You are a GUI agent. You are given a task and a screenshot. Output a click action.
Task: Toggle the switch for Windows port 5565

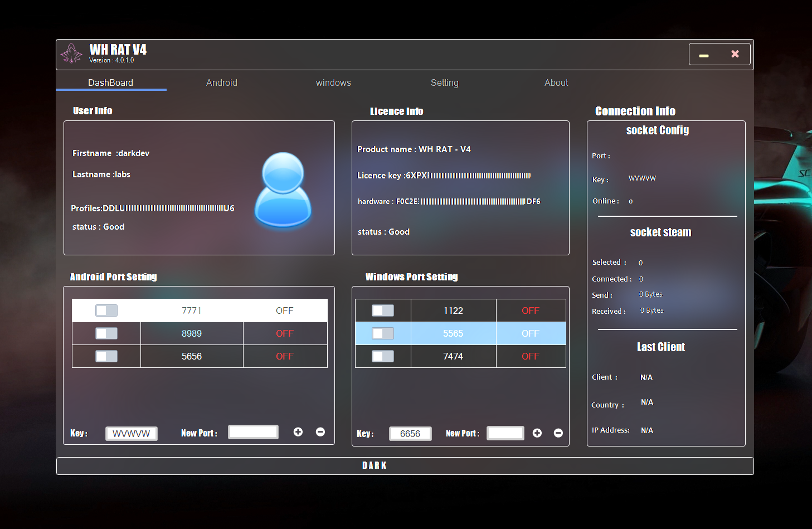click(383, 333)
